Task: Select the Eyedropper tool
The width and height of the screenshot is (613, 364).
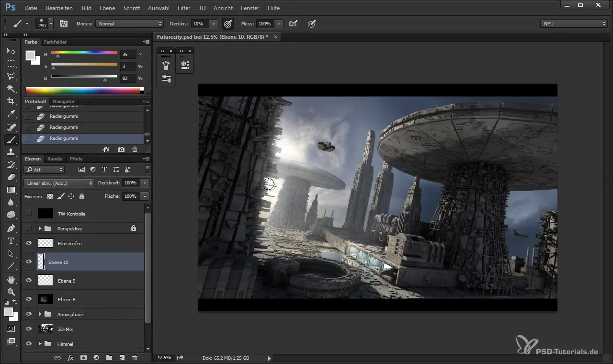Action: click(x=11, y=114)
